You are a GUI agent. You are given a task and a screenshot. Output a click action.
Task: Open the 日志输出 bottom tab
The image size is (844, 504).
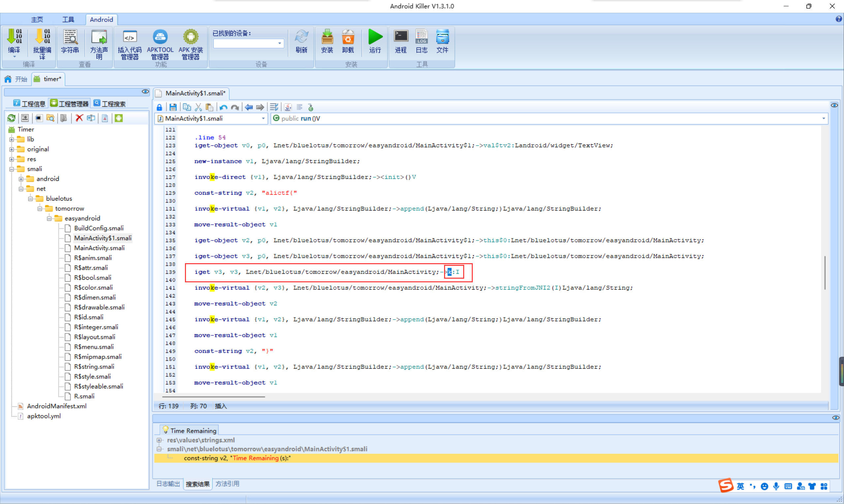pyautogui.click(x=168, y=484)
